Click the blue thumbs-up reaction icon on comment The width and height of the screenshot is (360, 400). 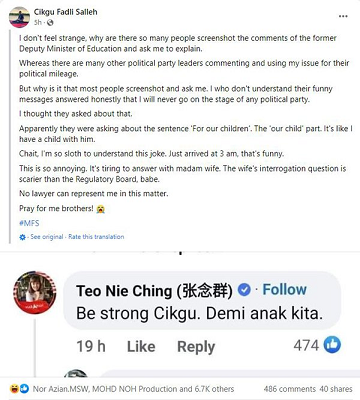point(332,345)
